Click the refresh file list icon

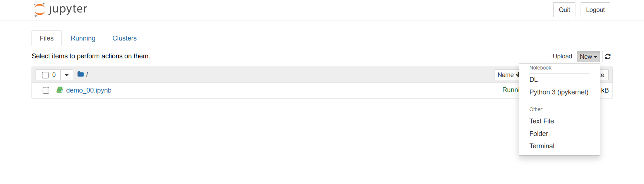(x=608, y=57)
